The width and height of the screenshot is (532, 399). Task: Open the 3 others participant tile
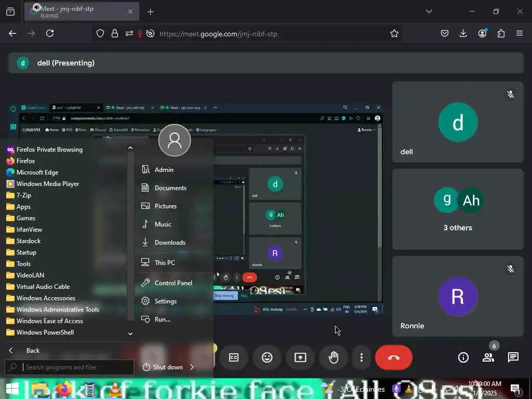coord(458,209)
